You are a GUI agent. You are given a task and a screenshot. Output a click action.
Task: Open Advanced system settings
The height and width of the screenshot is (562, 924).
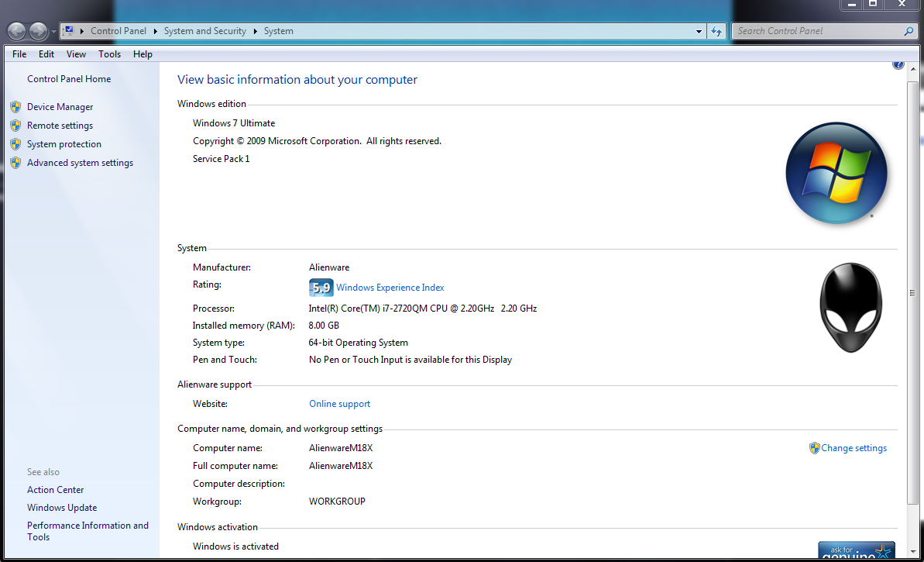click(x=80, y=163)
